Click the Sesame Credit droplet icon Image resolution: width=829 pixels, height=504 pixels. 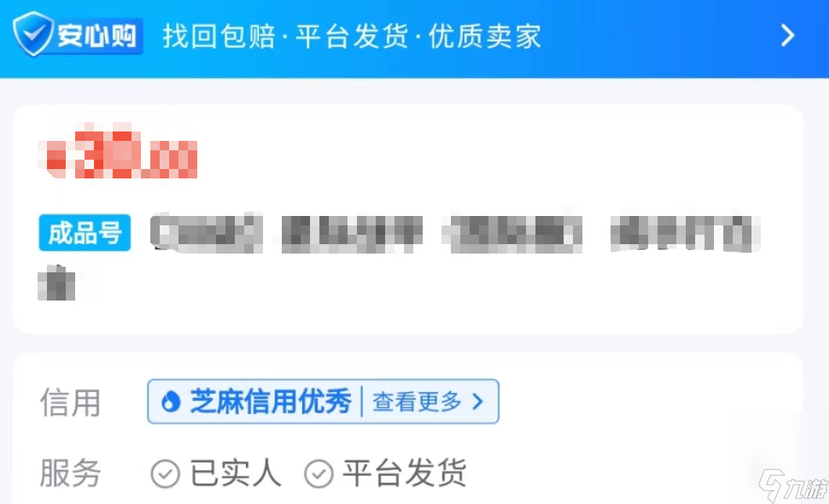coord(170,401)
